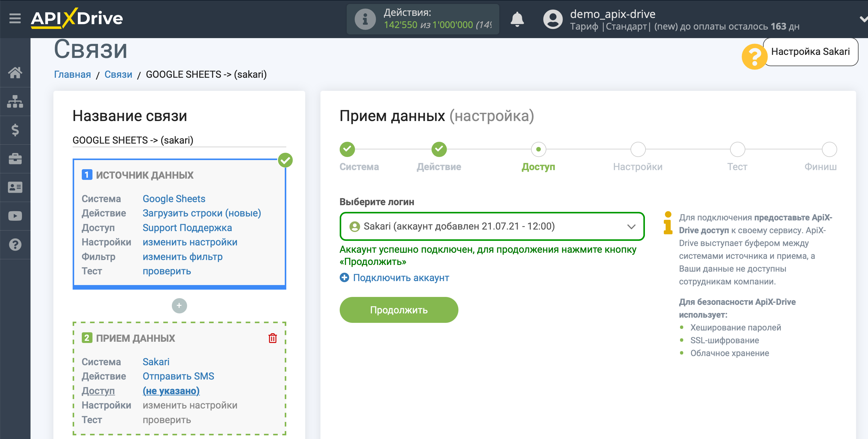Open the actions info icon
Viewport: 868px width, 439px height.
pyautogui.click(x=365, y=19)
